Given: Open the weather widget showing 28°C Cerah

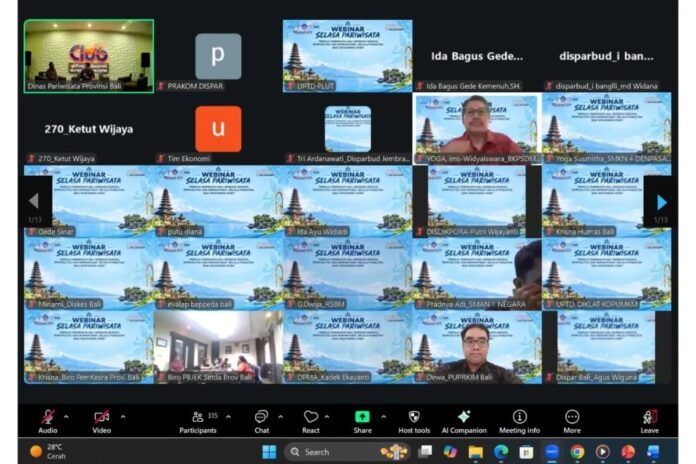Looking at the screenshot, I should [x=48, y=452].
